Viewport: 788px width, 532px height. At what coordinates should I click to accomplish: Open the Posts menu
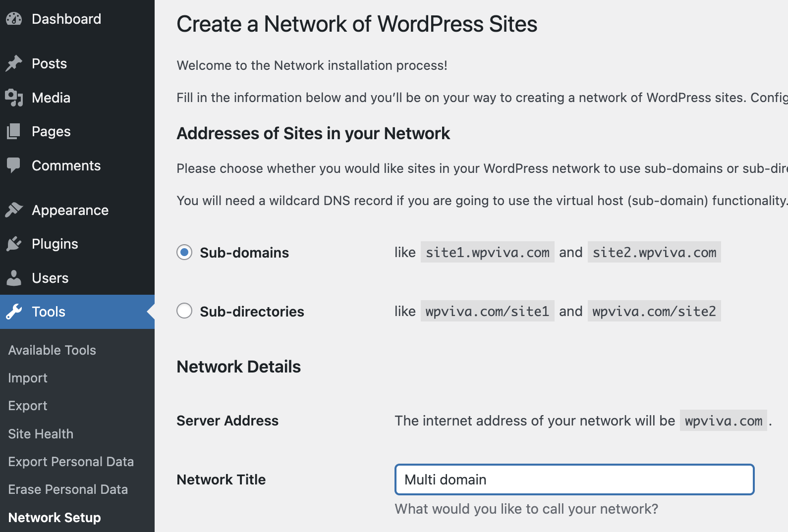49,63
